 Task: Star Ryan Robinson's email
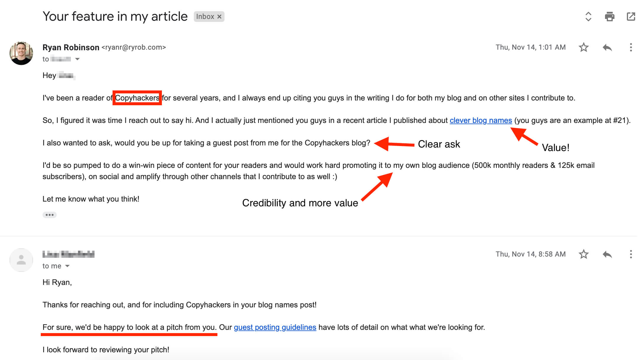click(583, 47)
